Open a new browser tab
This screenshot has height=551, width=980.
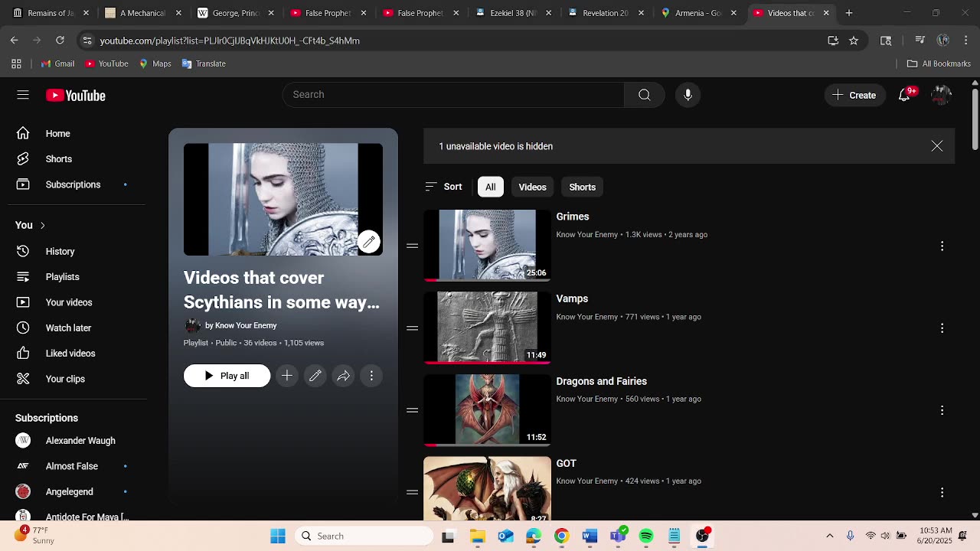849,13
